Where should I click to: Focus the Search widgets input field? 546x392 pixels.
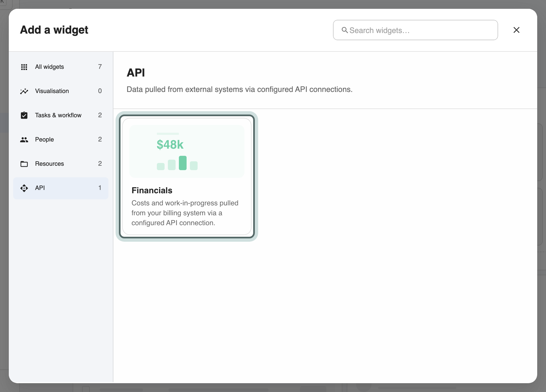[x=416, y=30]
